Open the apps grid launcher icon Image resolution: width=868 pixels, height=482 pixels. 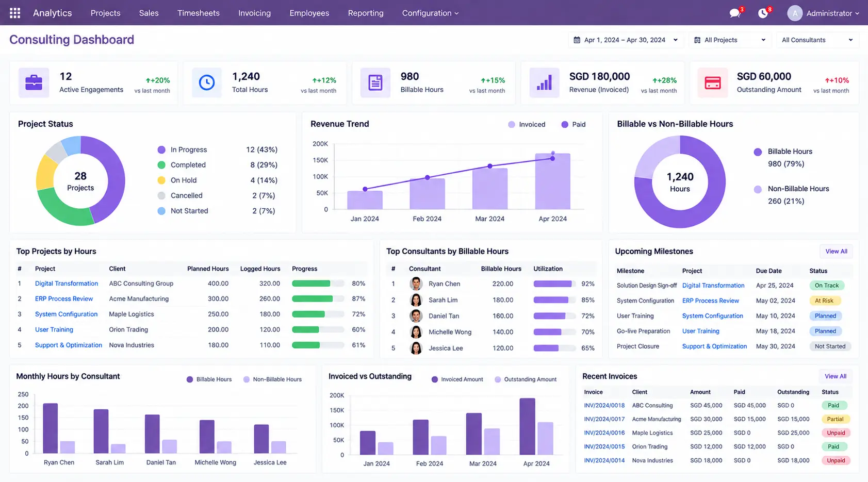[15, 13]
